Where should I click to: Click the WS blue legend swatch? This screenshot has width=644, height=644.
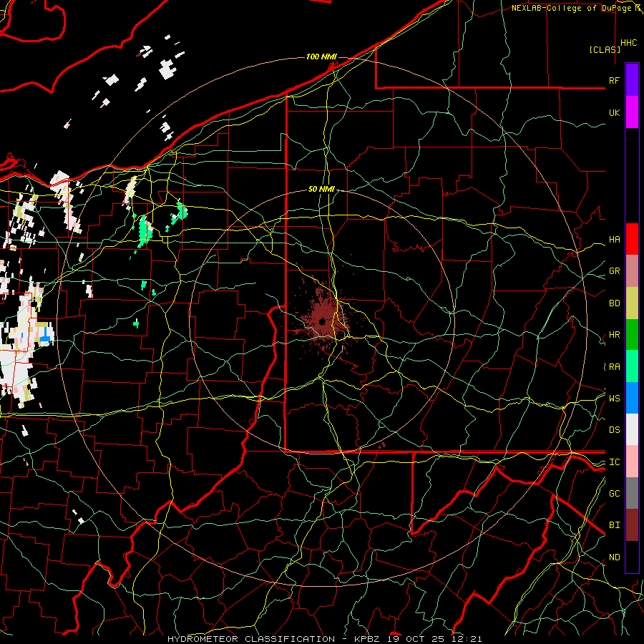point(632,398)
